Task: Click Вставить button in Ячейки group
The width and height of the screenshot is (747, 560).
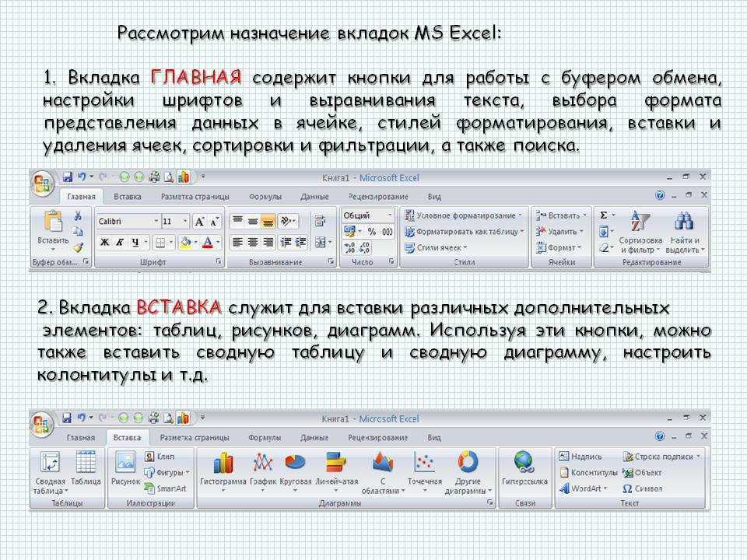Action: pos(561,215)
